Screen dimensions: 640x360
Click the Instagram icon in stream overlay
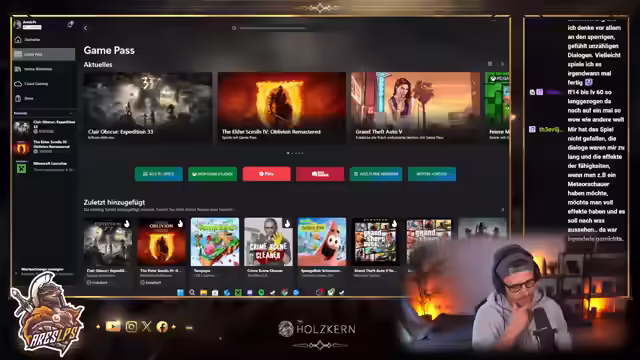(131, 327)
